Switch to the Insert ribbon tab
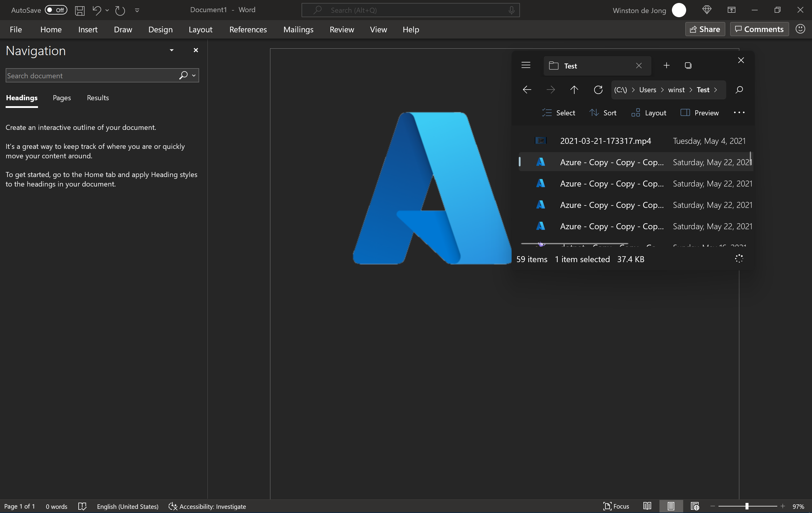This screenshot has width=812, height=513. coord(88,30)
